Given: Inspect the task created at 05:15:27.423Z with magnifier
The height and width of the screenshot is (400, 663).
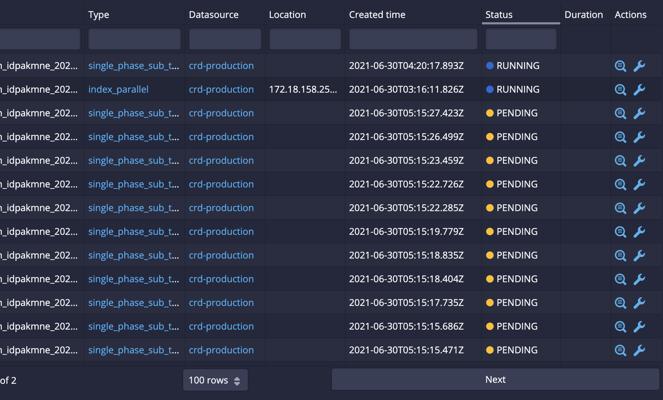Looking at the screenshot, I should point(620,114).
